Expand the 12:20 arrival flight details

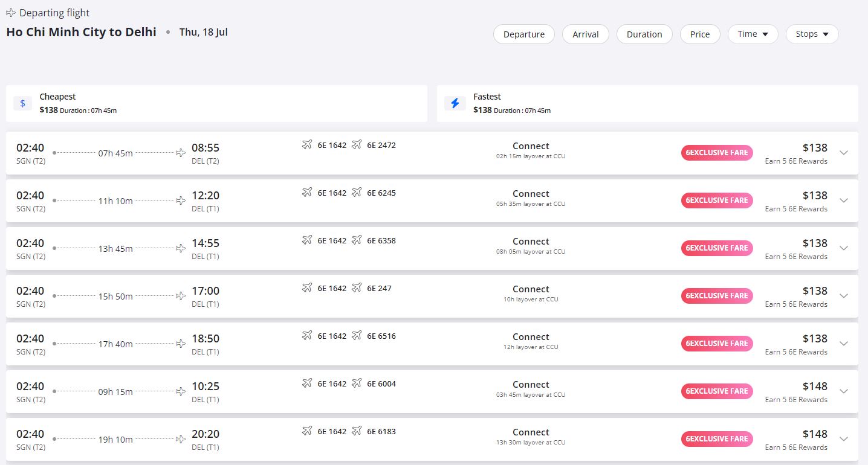click(x=844, y=200)
